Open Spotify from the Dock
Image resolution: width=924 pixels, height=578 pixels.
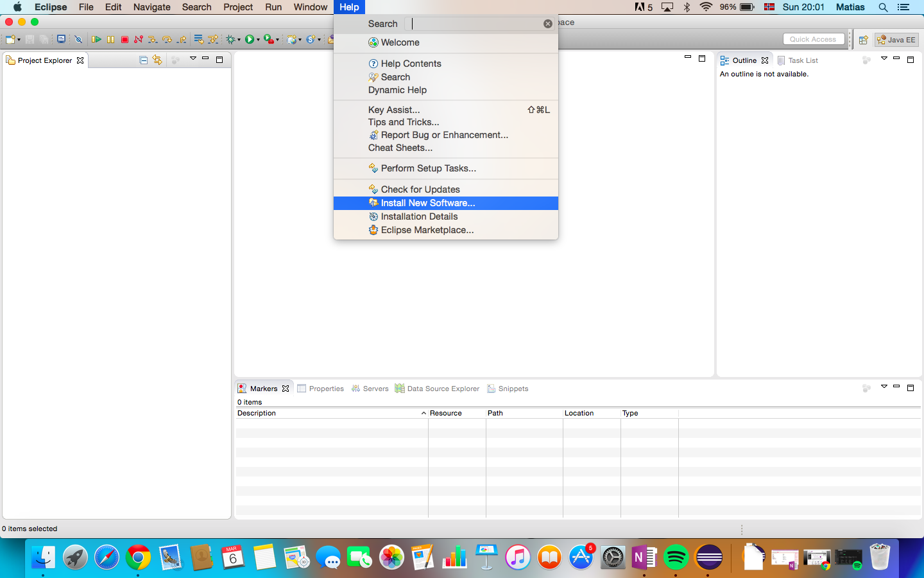(676, 557)
